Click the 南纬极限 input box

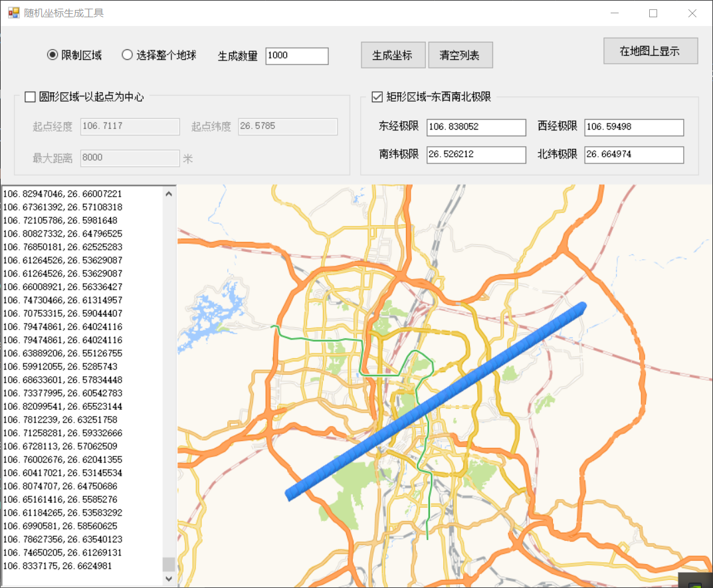[476, 154]
